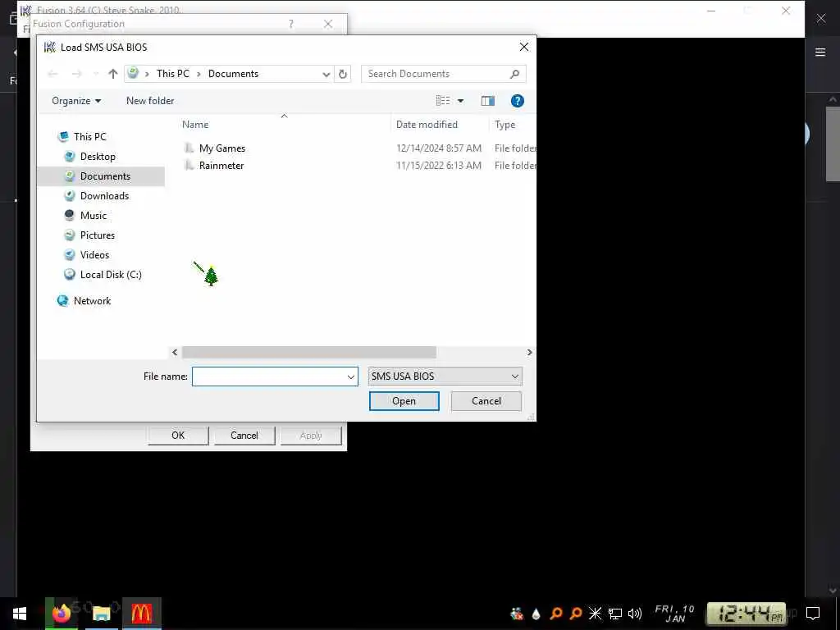Toggle the preview pane icon

487,101
